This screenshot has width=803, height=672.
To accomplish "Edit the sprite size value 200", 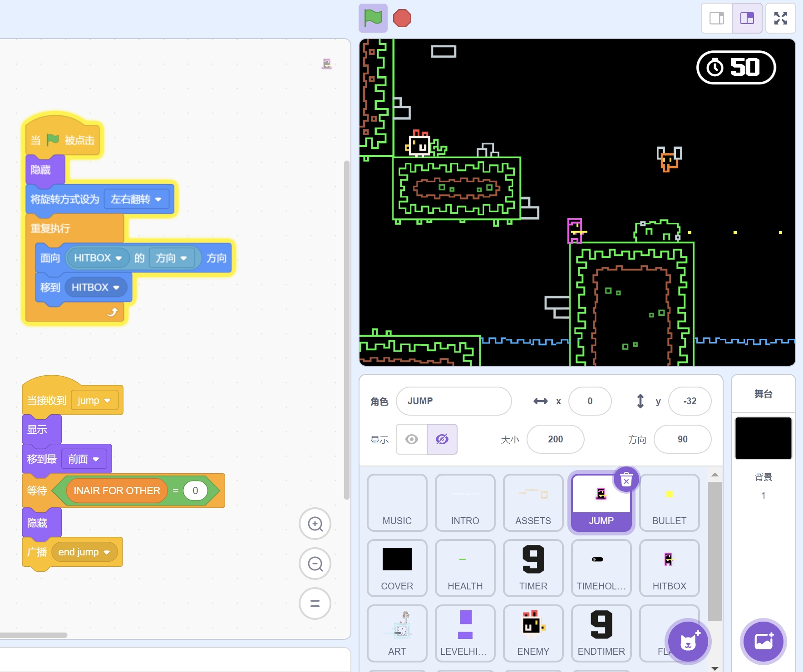I will (556, 439).
